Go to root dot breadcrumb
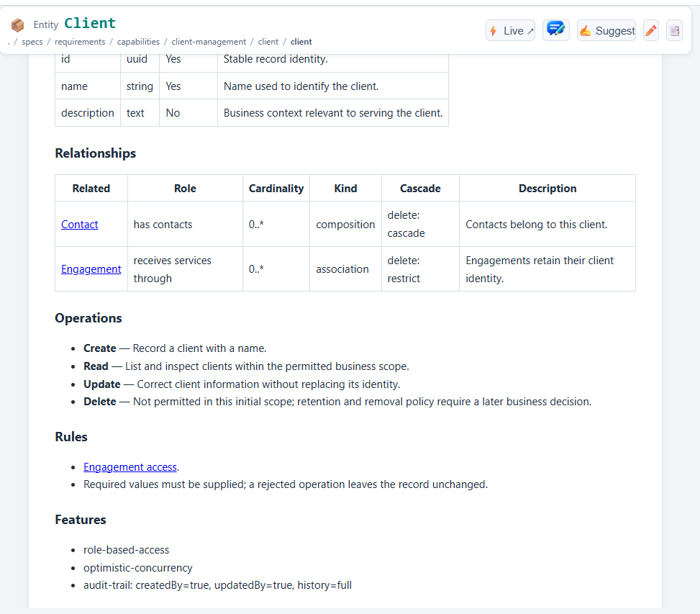Viewport: 700px width, 614px height. (9, 42)
